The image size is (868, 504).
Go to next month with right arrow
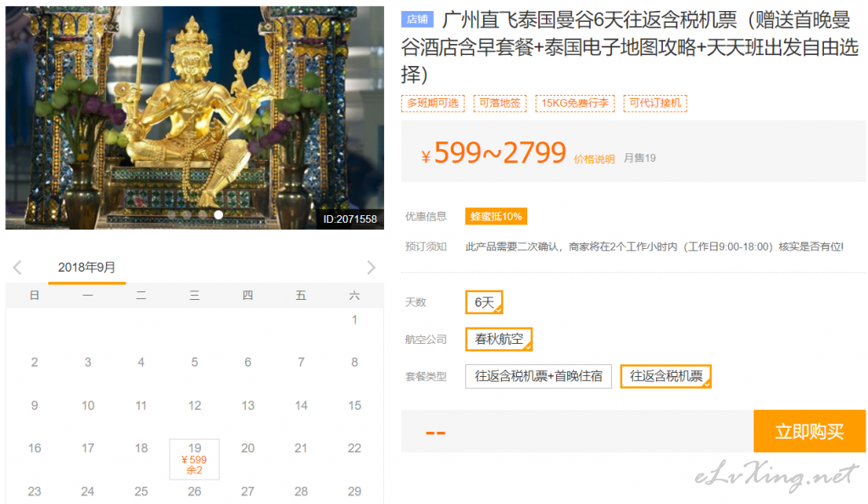point(371,268)
